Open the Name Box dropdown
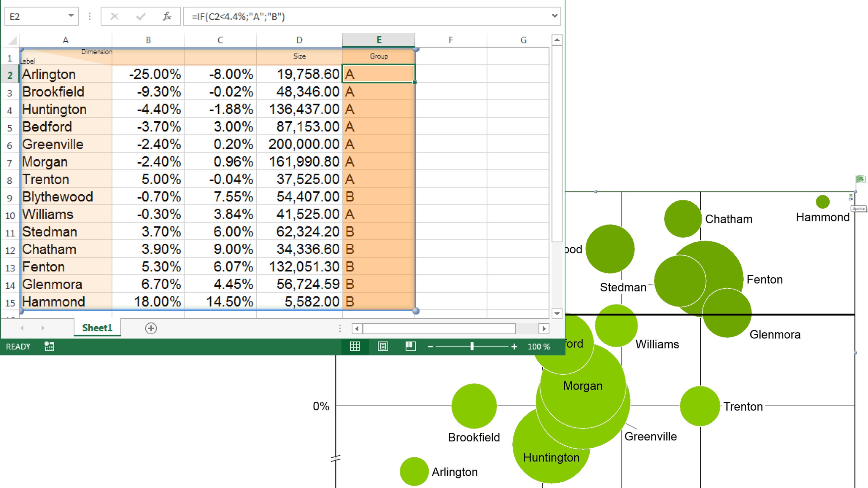This screenshot has width=868, height=488. coord(71,16)
